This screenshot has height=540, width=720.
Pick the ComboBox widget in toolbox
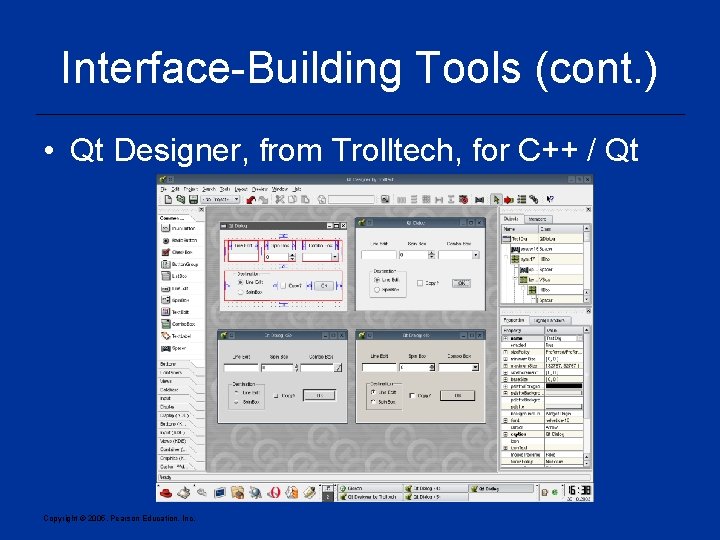178,324
